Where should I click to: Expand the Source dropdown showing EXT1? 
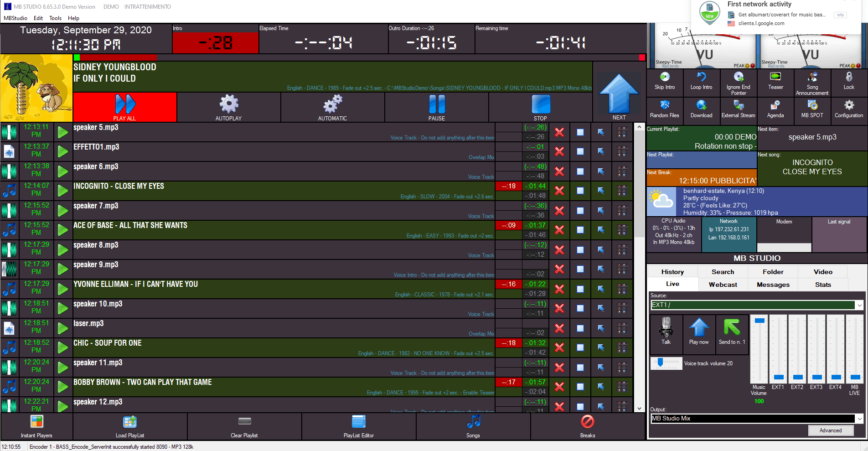click(859, 305)
